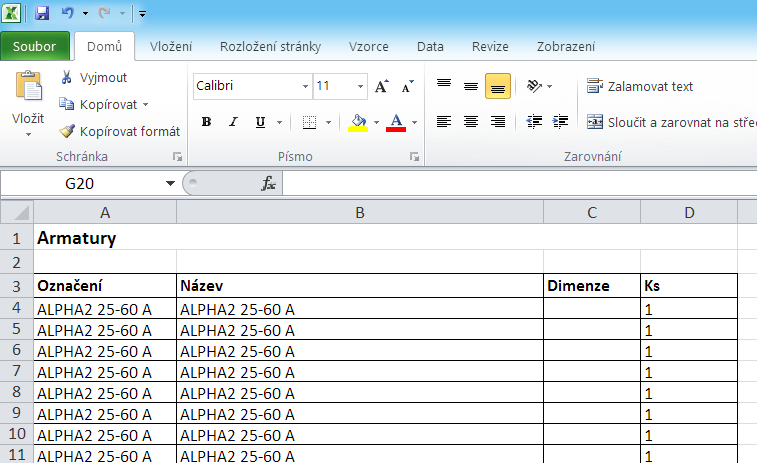Undo the last action
This screenshot has height=463, width=757.
coord(67,13)
